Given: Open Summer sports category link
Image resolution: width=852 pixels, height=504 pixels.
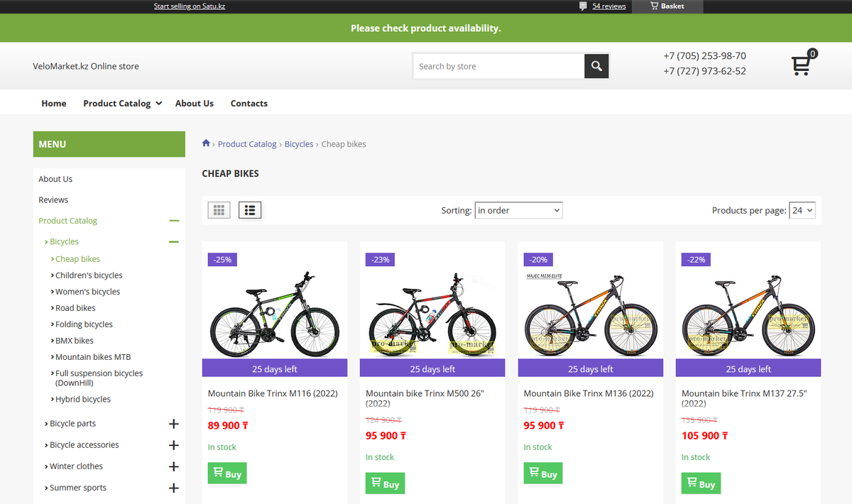Looking at the screenshot, I should pyautogui.click(x=78, y=488).
